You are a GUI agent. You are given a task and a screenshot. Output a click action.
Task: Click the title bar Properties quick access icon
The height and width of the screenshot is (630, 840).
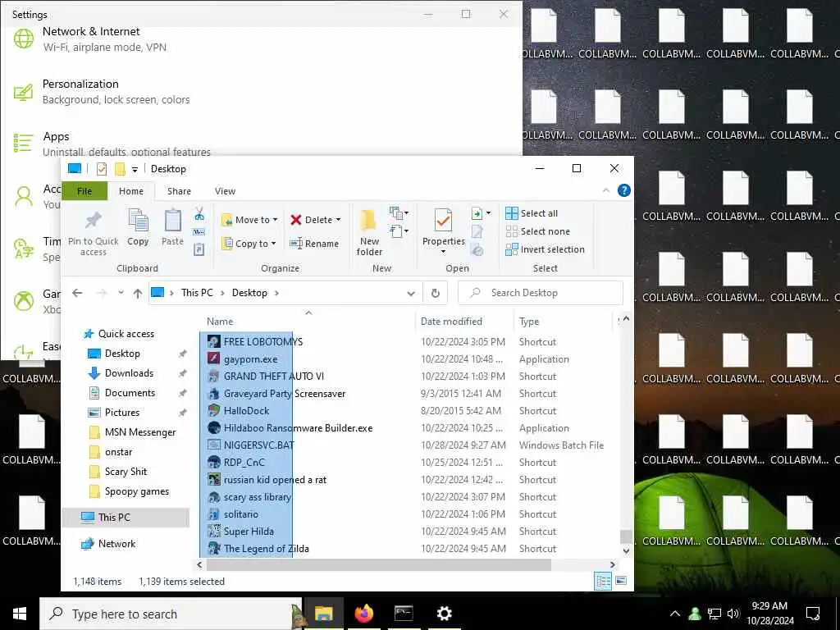click(101, 169)
